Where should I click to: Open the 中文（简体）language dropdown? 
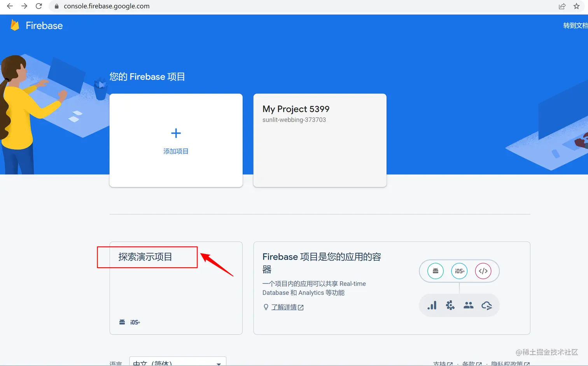(x=178, y=362)
